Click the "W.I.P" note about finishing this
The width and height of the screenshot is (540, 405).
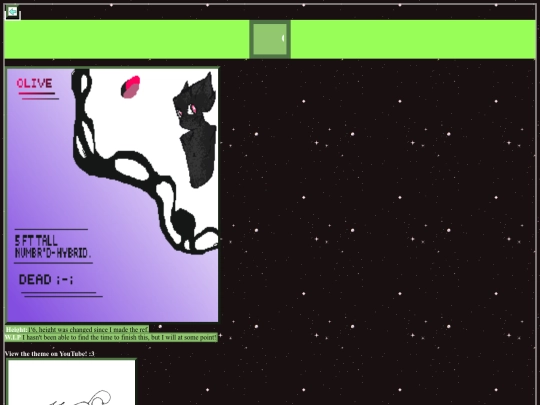tap(111, 337)
